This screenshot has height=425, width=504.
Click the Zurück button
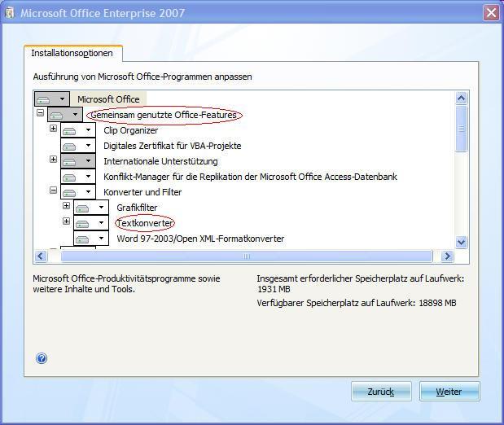(381, 392)
